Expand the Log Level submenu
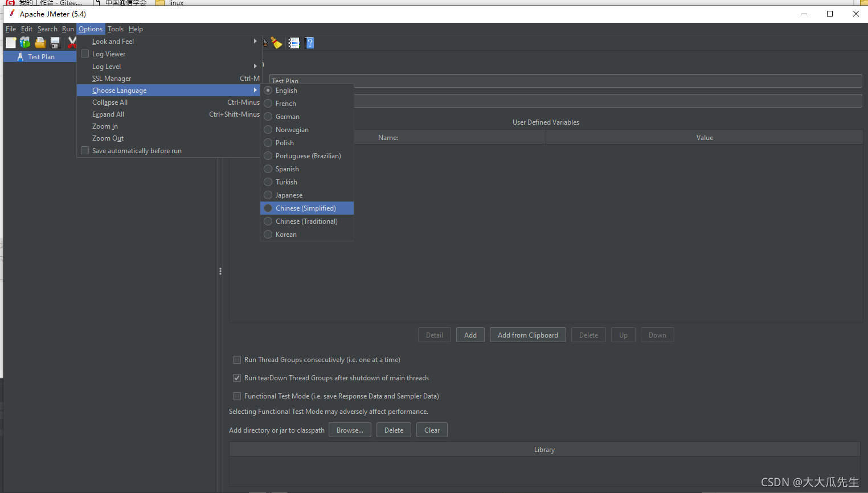This screenshot has height=493, width=868. [x=169, y=67]
